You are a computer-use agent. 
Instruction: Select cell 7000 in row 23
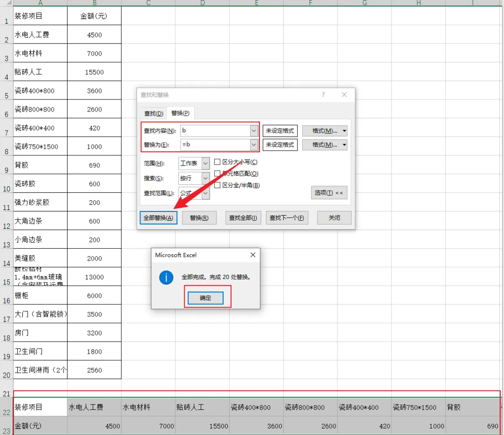click(148, 426)
